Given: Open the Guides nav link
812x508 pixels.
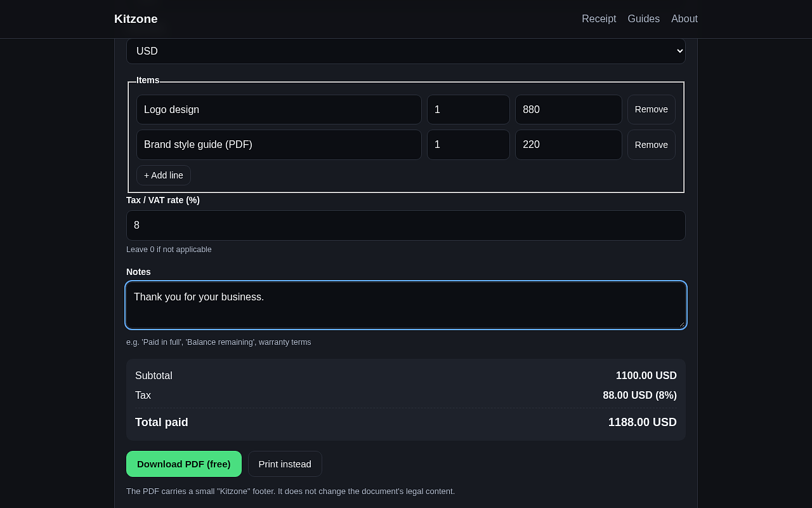Looking at the screenshot, I should tap(644, 19).
